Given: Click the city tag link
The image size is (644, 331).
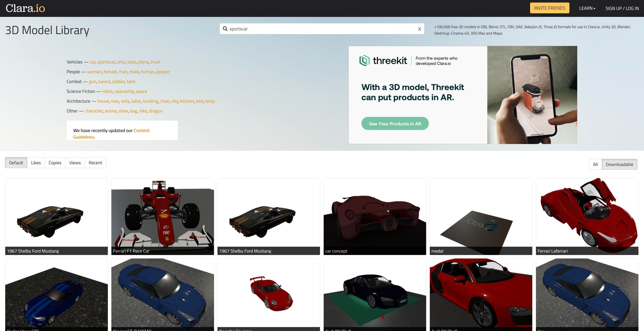Looking at the screenshot, I should (175, 101).
